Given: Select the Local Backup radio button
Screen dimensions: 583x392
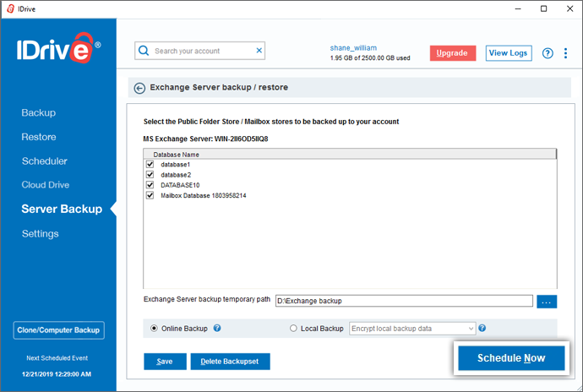Looking at the screenshot, I should coord(293,329).
